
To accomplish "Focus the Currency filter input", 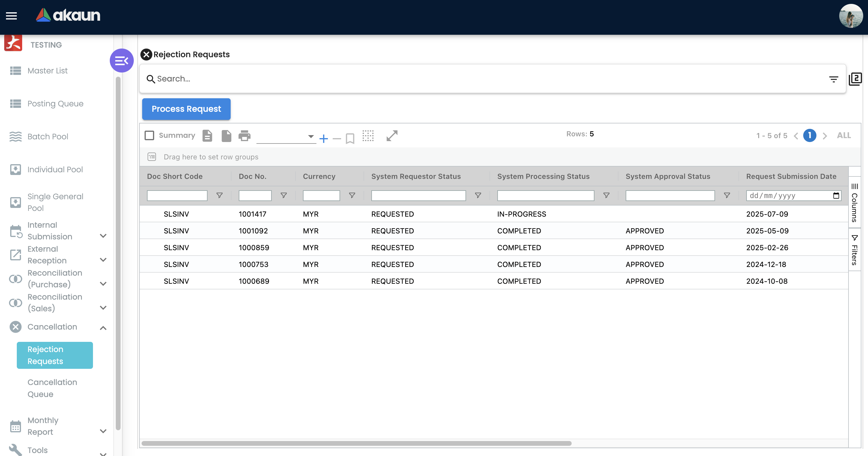I will point(321,196).
